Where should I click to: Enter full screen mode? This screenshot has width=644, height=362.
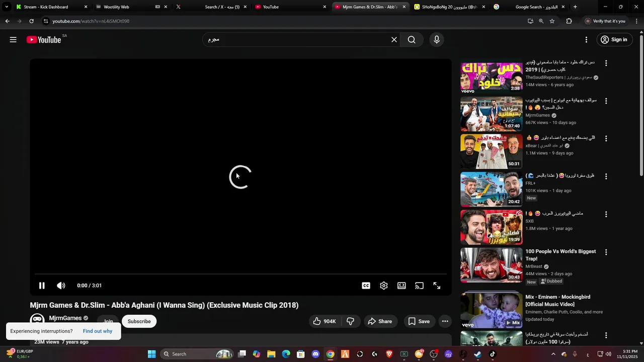pos(437,286)
